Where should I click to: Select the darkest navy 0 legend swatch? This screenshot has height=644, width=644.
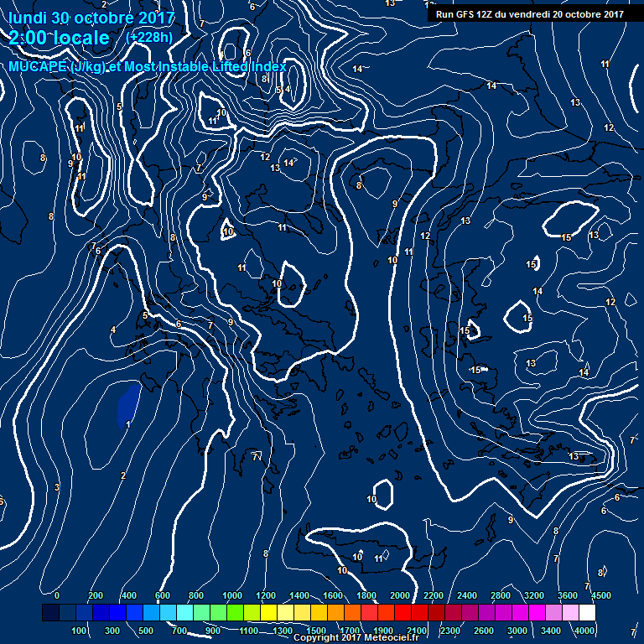(50, 613)
